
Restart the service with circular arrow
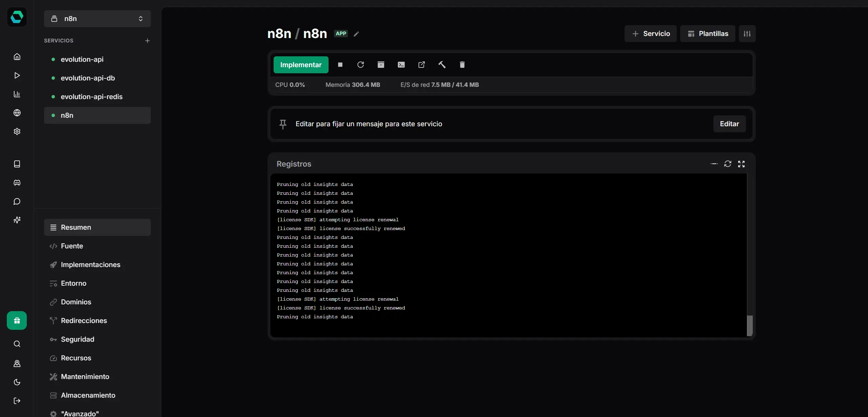point(360,65)
